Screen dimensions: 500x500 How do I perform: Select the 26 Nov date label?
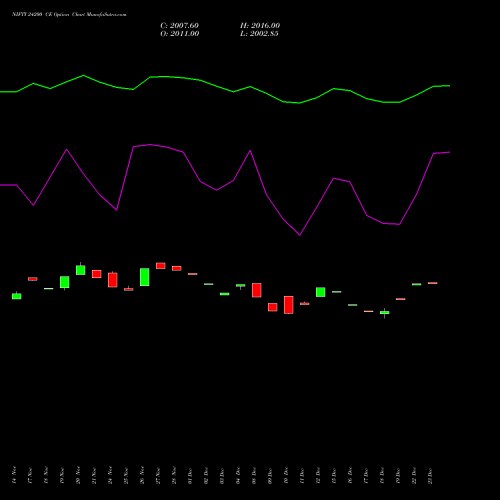click(x=142, y=475)
